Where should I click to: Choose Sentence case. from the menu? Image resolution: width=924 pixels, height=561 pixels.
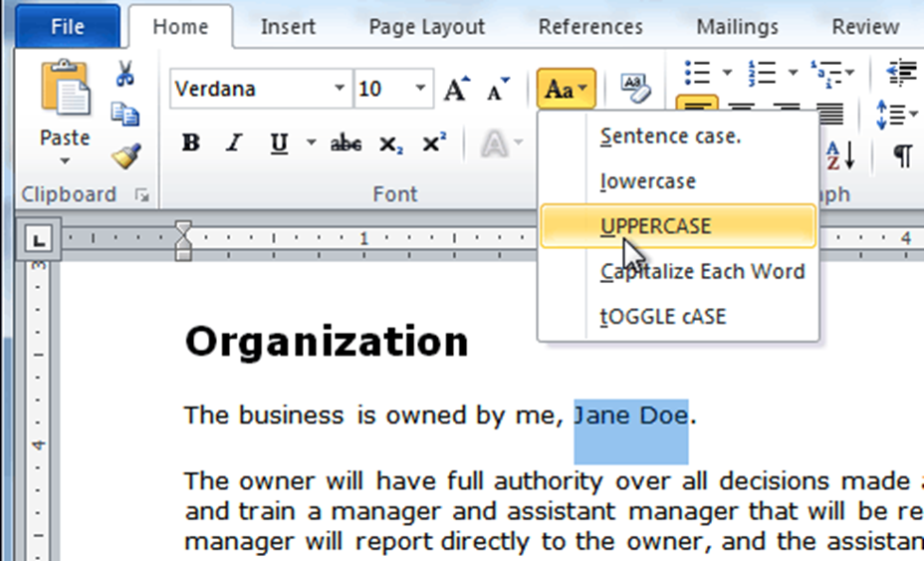678,137
